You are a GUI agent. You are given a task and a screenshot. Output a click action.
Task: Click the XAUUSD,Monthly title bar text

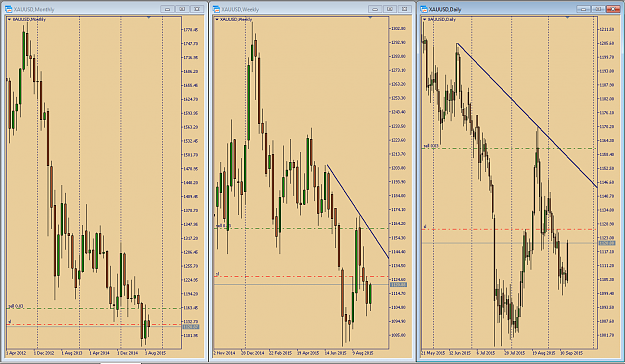point(34,9)
